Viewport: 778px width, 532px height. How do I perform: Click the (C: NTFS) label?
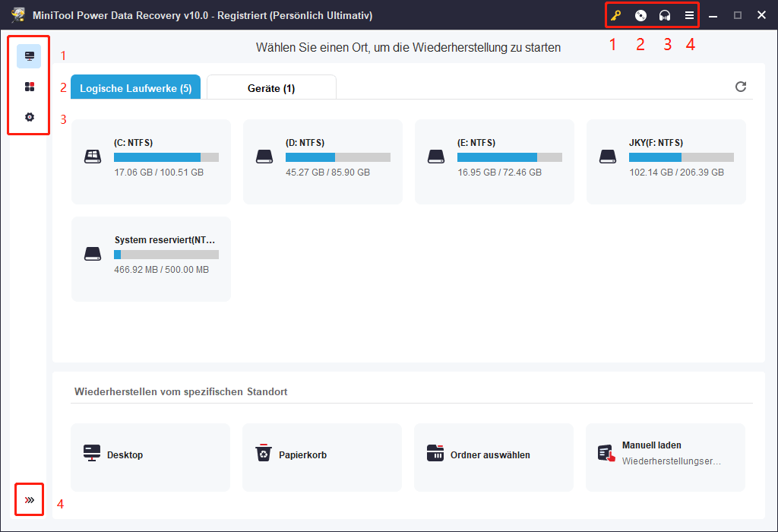point(134,143)
